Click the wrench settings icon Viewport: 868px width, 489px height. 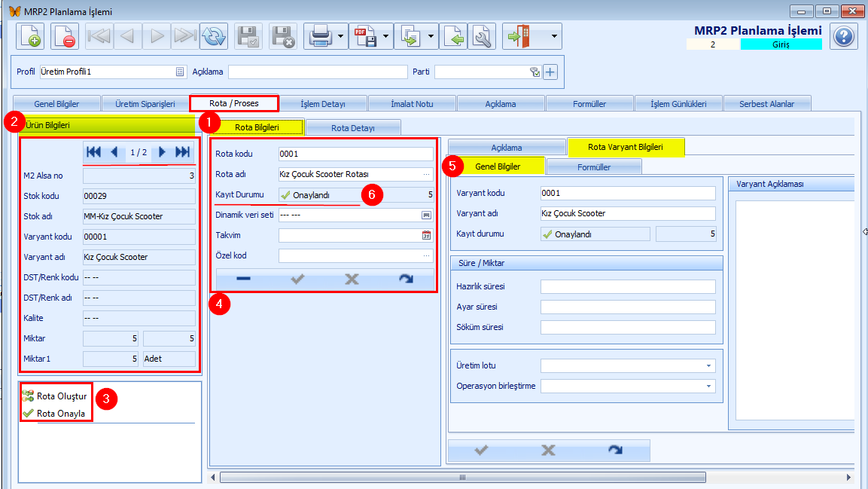click(482, 36)
